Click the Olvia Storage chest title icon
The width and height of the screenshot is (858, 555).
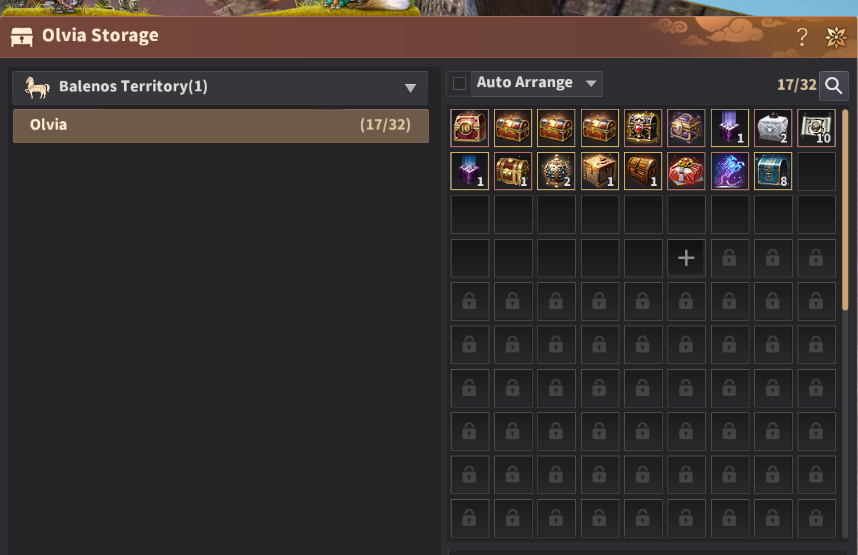[22, 37]
